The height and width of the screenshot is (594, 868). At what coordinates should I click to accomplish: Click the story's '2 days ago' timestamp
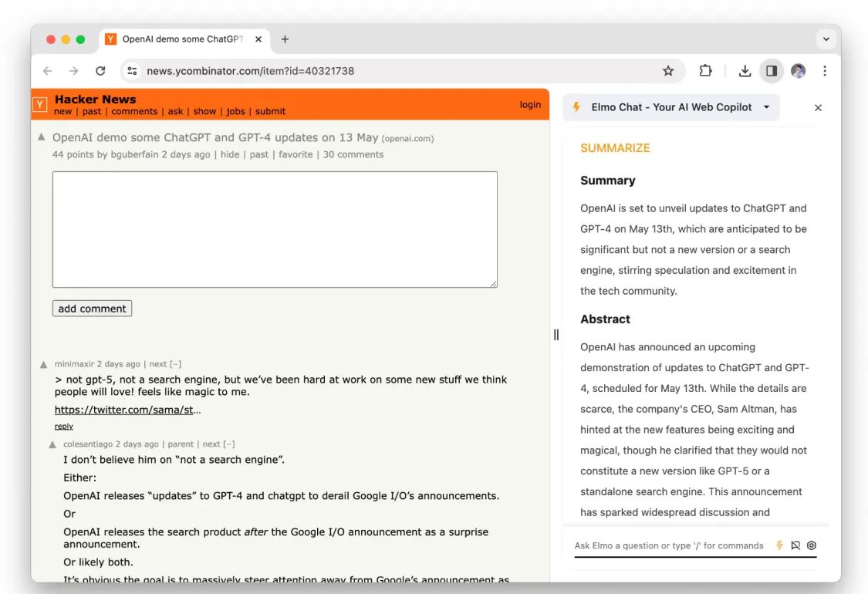coord(186,154)
